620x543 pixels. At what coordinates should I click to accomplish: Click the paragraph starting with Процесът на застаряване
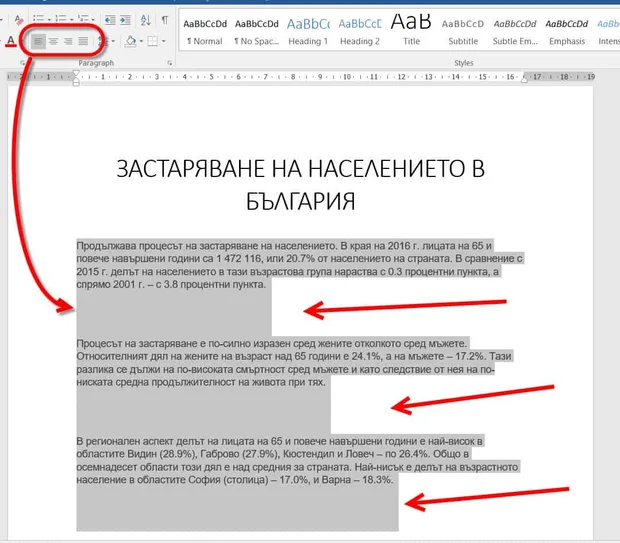[x=294, y=363]
